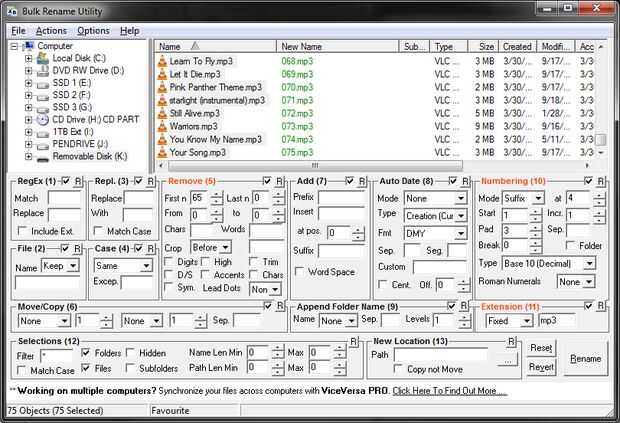Image resolution: width=620 pixels, height=423 pixels.
Task: Open the File Name Keep dropdown
Action: point(73,266)
